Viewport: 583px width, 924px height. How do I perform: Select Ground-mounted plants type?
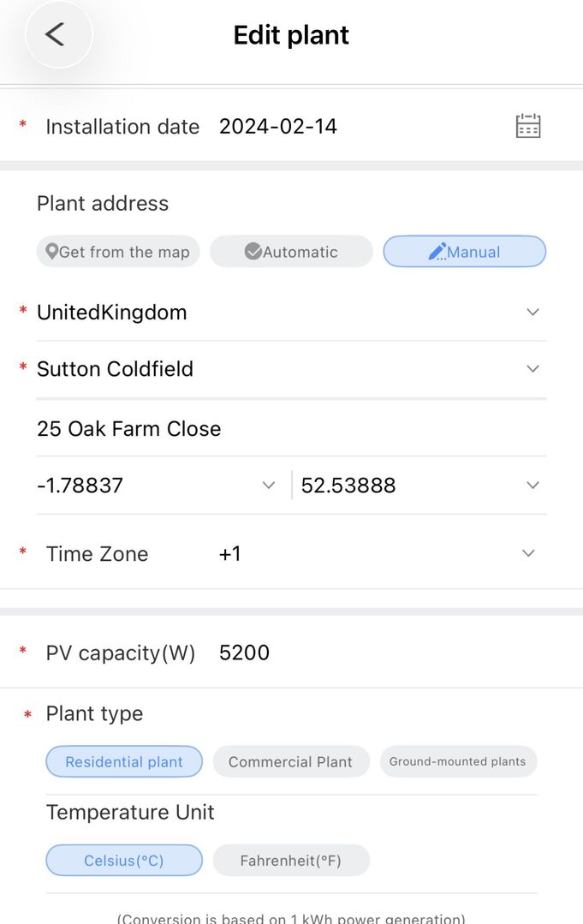point(458,762)
